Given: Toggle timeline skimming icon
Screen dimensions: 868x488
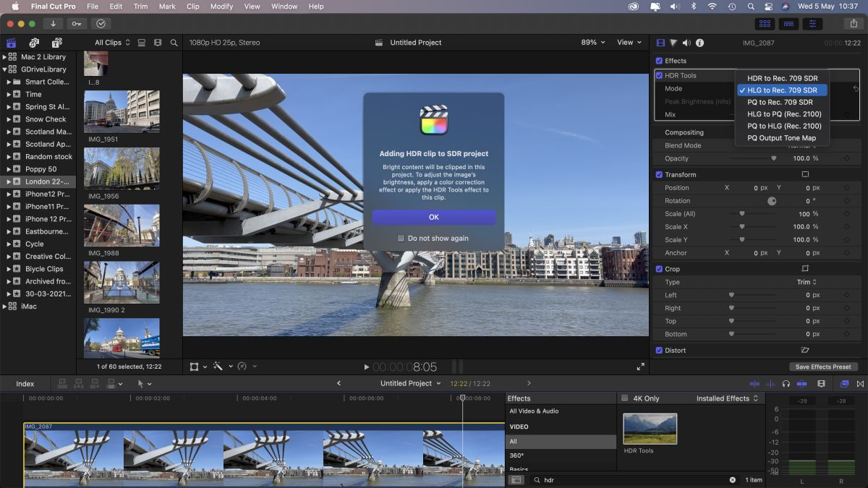Looking at the screenshot, I should [x=754, y=383].
